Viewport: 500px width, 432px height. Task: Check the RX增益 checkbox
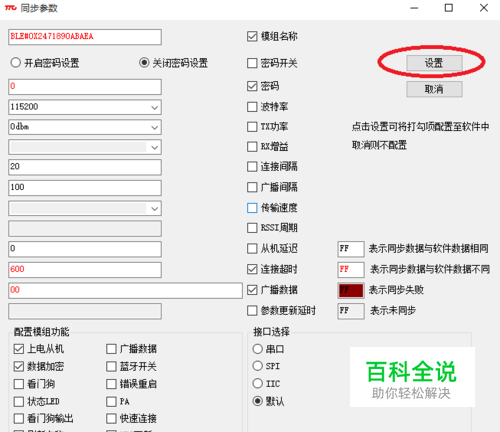[x=252, y=147]
